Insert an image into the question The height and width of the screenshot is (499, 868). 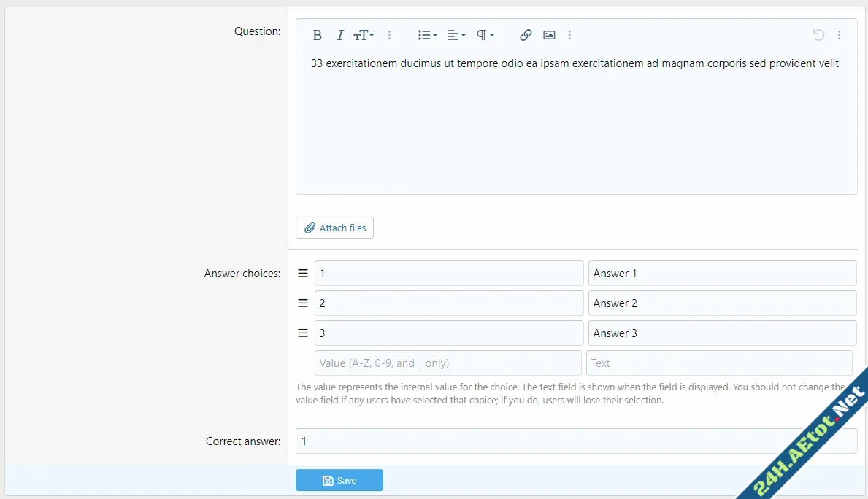point(548,34)
